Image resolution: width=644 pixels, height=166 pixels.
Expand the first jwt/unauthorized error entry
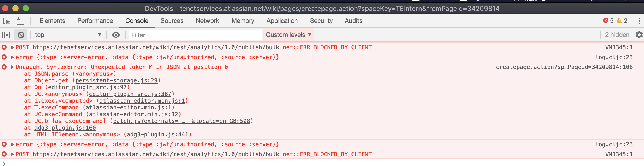coord(12,57)
